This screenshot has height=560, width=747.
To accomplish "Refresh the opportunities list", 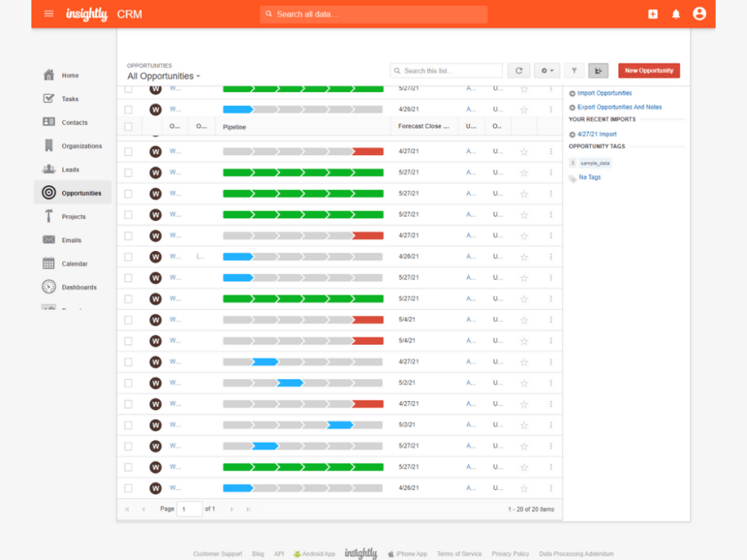I will [519, 70].
